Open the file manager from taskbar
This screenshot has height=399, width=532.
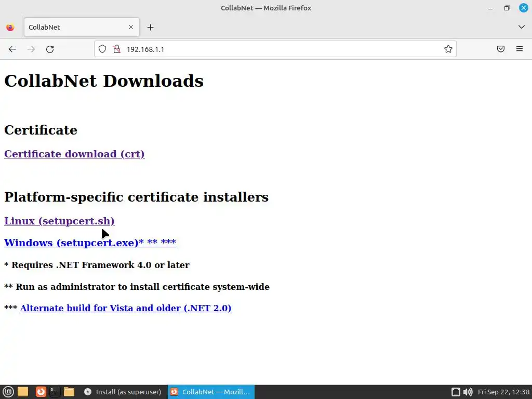[69, 392]
